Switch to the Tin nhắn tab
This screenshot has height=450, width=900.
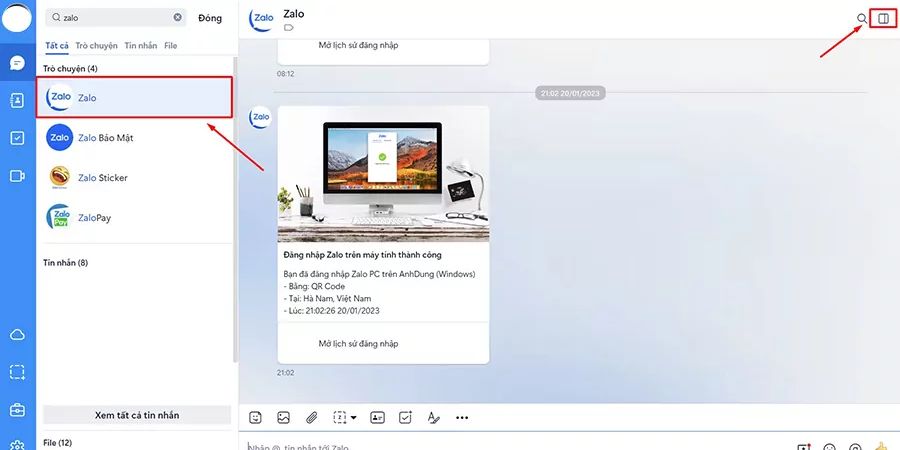(x=141, y=46)
